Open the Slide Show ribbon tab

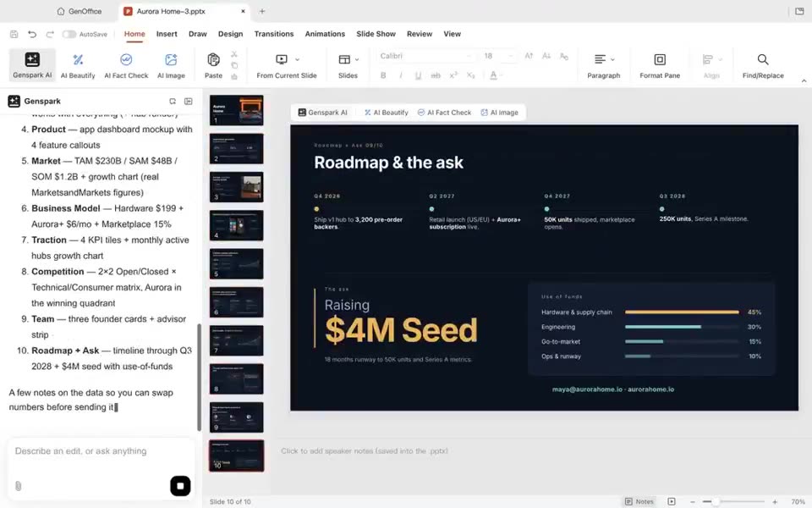tap(376, 34)
